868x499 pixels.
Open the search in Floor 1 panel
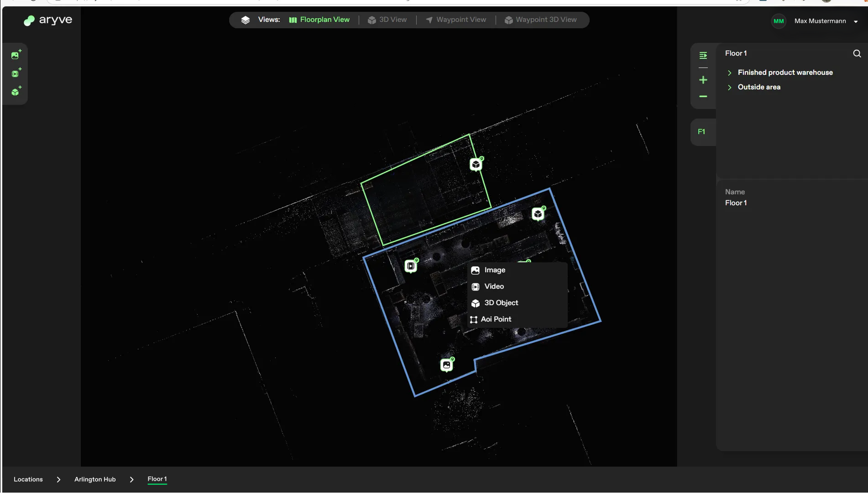[x=857, y=53]
